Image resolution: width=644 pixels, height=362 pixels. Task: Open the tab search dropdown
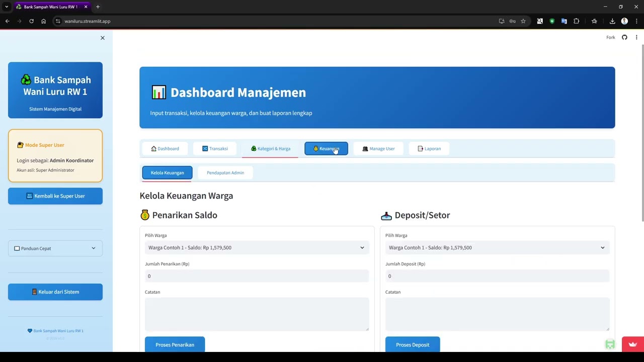pyautogui.click(x=7, y=7)
